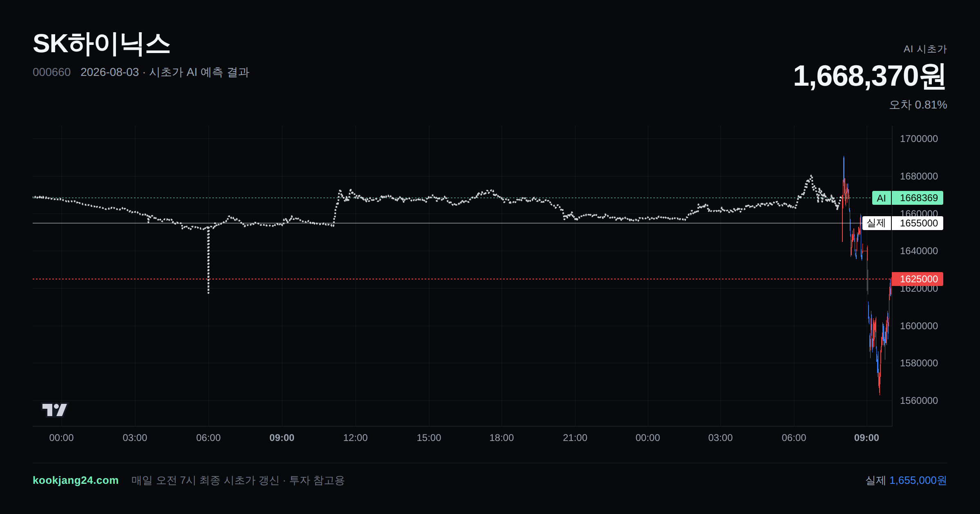Click the 1668369 green price label

click(918, 198)
